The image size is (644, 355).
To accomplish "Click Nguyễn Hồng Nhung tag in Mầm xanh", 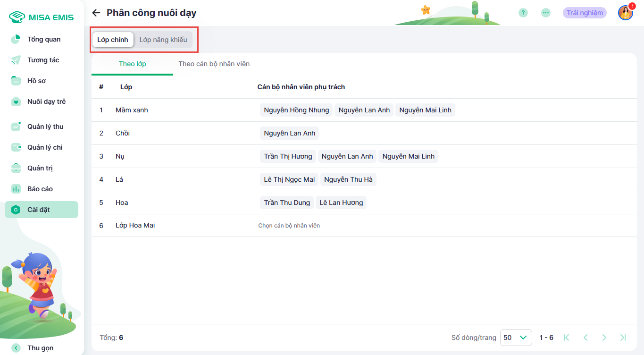I will click(x=296, y=110).
